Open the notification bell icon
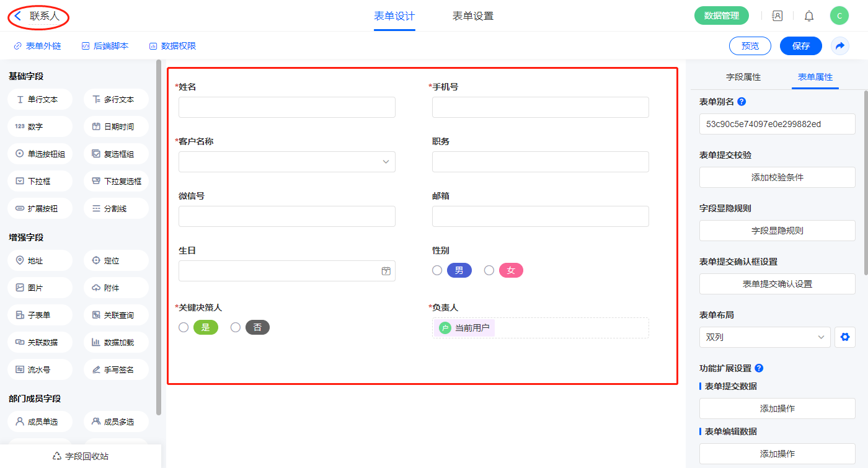The width and height of the screenshot is (868, 468). tap(808, 16)
